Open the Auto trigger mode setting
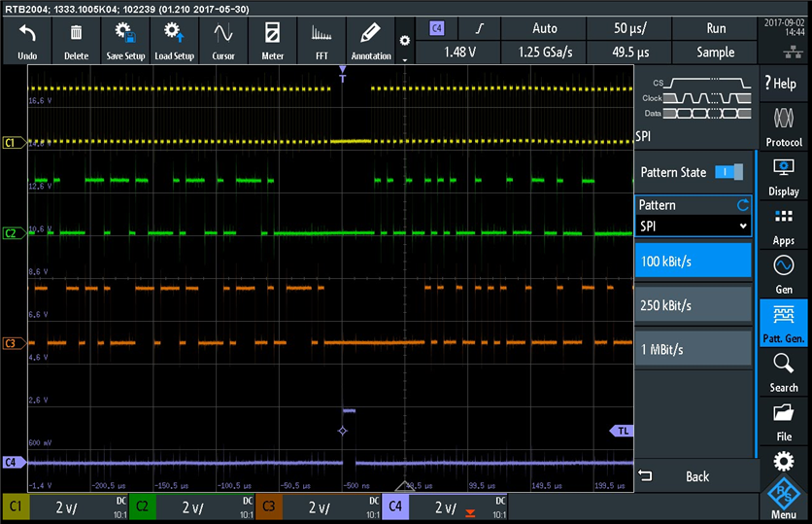The width and height of the screenshot is (812, 524). tap(545, 28)
